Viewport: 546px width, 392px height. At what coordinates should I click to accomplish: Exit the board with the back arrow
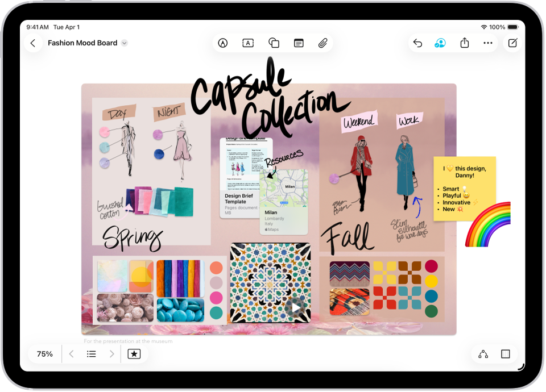[33, 43]
